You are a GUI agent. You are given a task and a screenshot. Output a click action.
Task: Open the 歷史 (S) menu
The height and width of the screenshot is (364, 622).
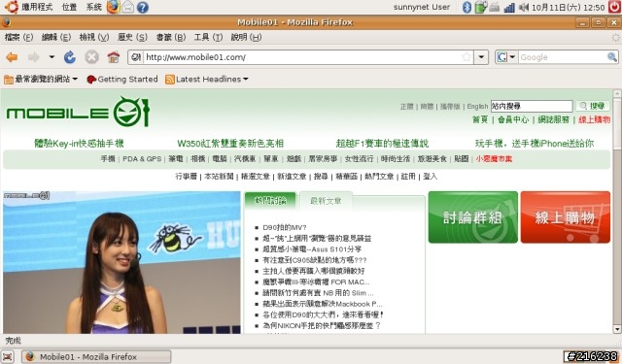132,37
